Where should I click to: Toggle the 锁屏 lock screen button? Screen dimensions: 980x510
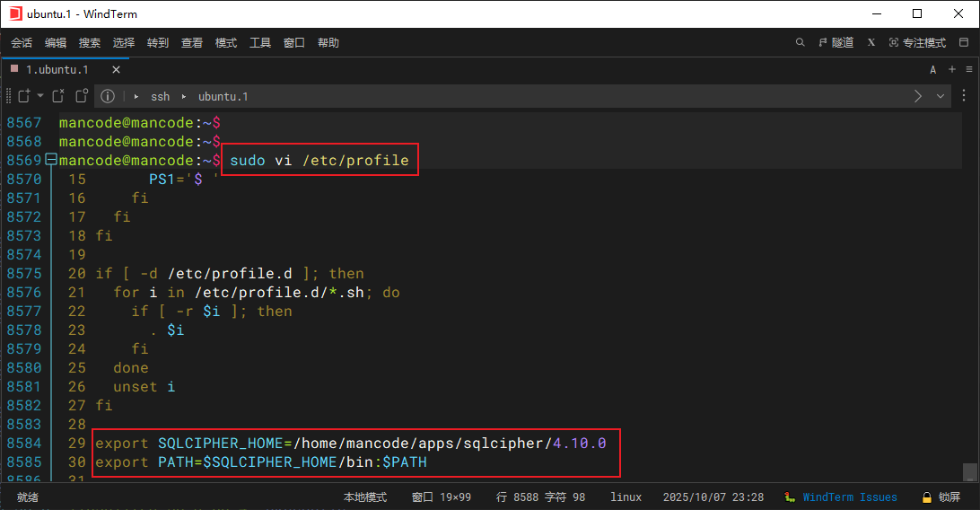(941, 497)
